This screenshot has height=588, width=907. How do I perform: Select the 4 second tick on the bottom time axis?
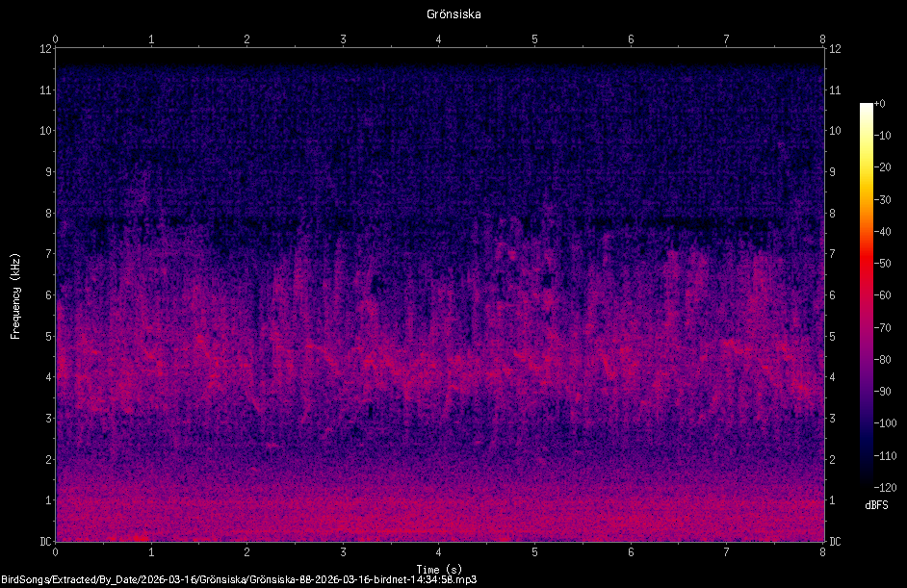tap(438, 552)
